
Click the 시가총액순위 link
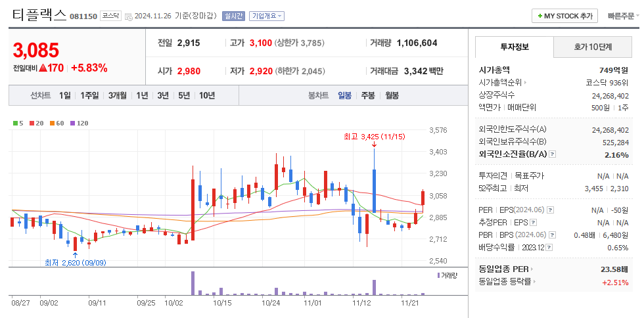[x=500, y=83]
